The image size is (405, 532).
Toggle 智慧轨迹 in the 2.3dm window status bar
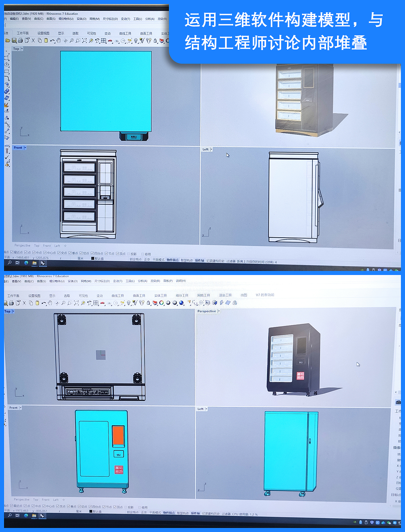[183, 513]
